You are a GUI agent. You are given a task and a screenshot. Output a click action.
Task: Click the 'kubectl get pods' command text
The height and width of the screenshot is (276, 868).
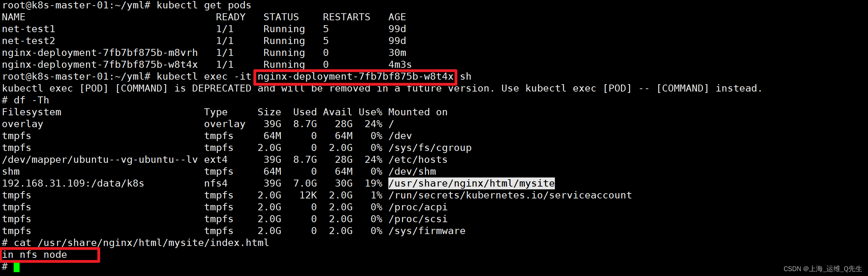tap(204, 5)
